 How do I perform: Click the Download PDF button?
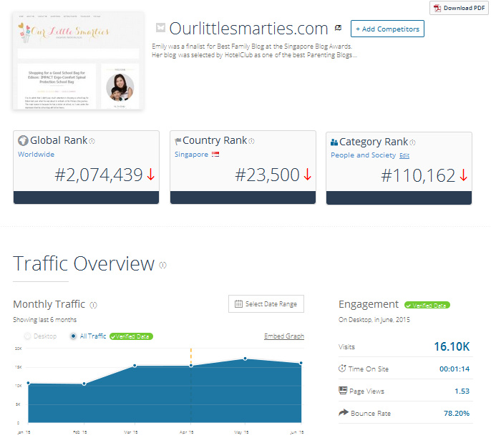coord(459,8)
